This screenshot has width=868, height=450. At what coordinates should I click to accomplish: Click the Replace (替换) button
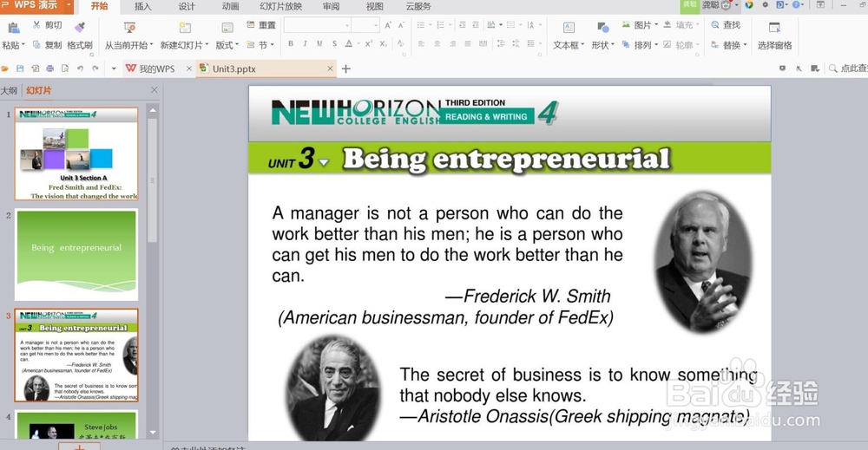click(729, 45)
